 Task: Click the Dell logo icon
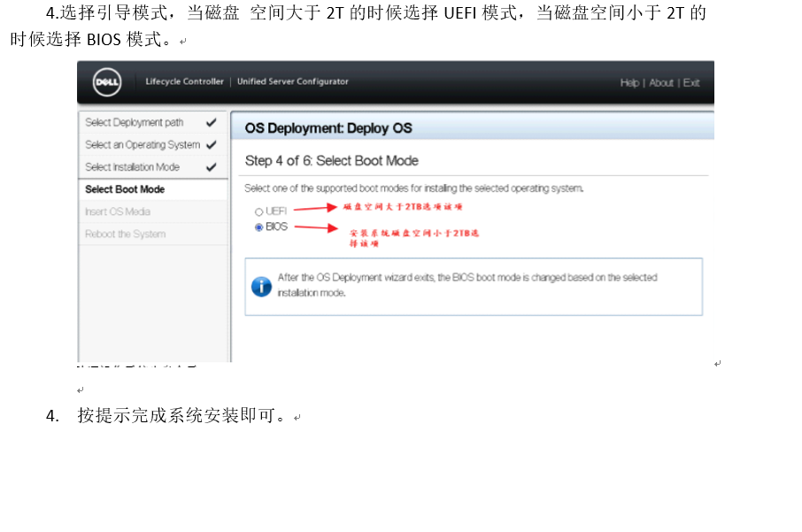point(107,82)
